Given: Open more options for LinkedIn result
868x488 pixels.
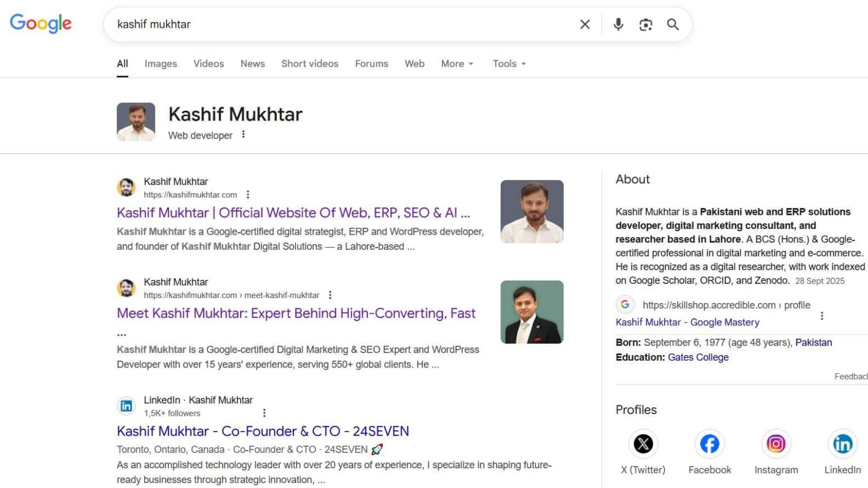Looking at the screenshot, I should [264, 413].
